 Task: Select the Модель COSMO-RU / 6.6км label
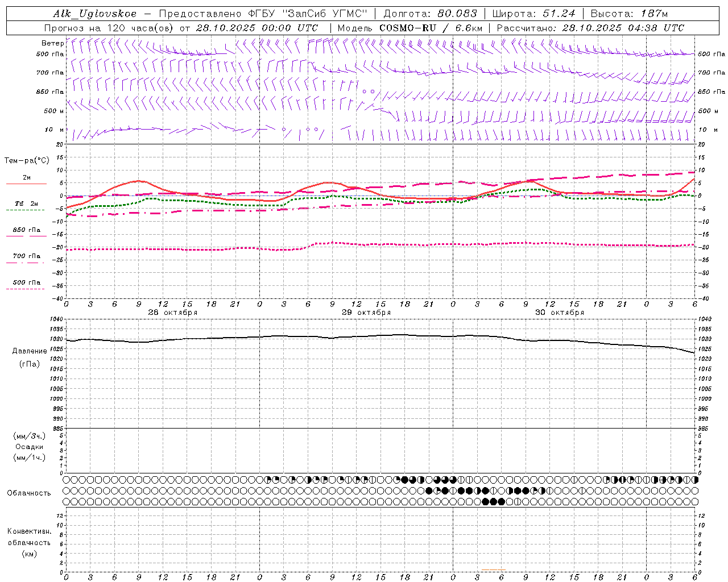(x=410, y=28)
